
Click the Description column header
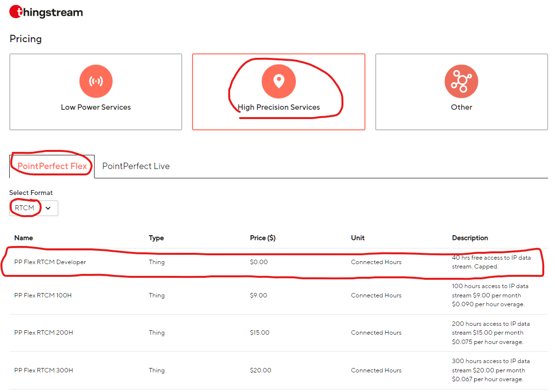tap(470, 238)
